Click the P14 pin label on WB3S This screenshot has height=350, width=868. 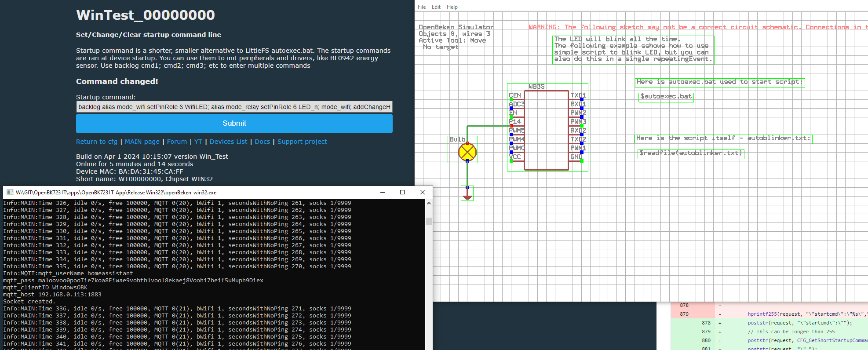(x=515, y=122)
